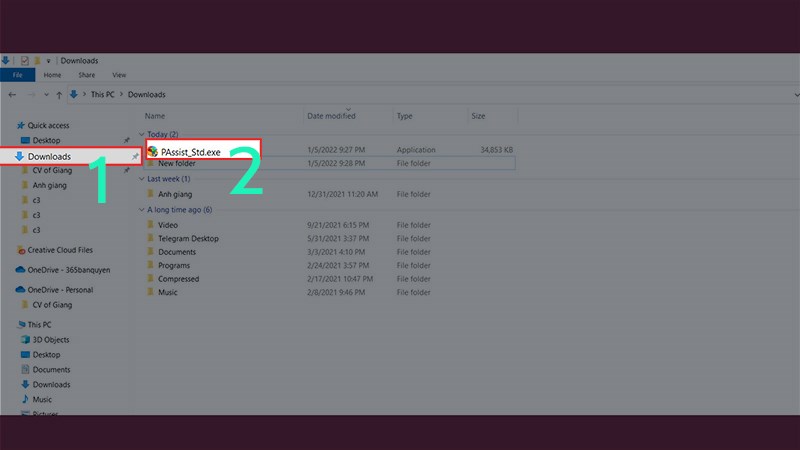The image size is (800, 450).
Task: Open Anh giang in navigation pane
Action: pos(49,185)
